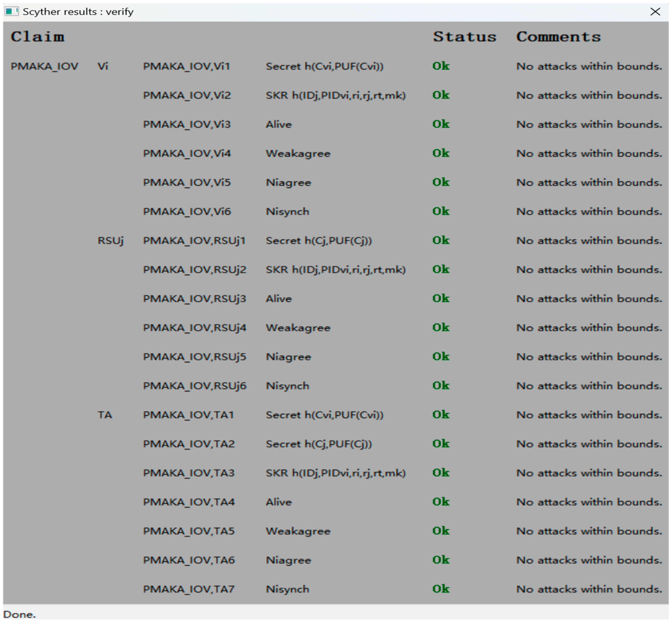
Task: Click Nisynch claim in the Vi6 row
Action: pyautogui.click(x=287, y=212)
